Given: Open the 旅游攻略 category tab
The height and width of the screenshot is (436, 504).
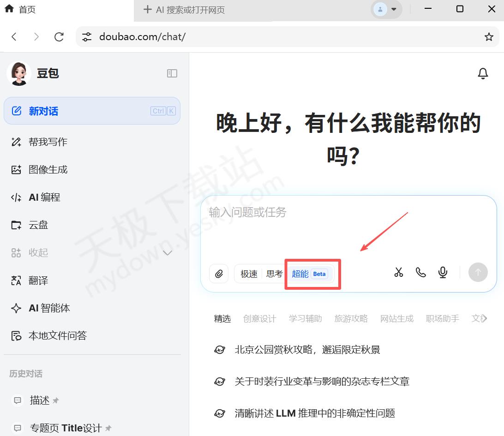Looking at the screenshot, I should pyautogui.click(x=351, y=318).
